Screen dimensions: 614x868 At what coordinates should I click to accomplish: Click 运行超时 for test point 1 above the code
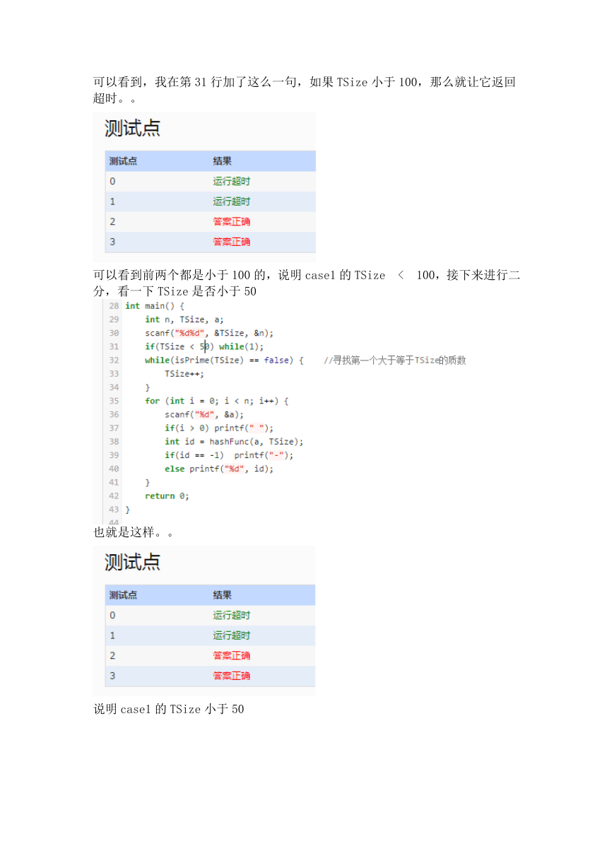[x=232, y=201]
